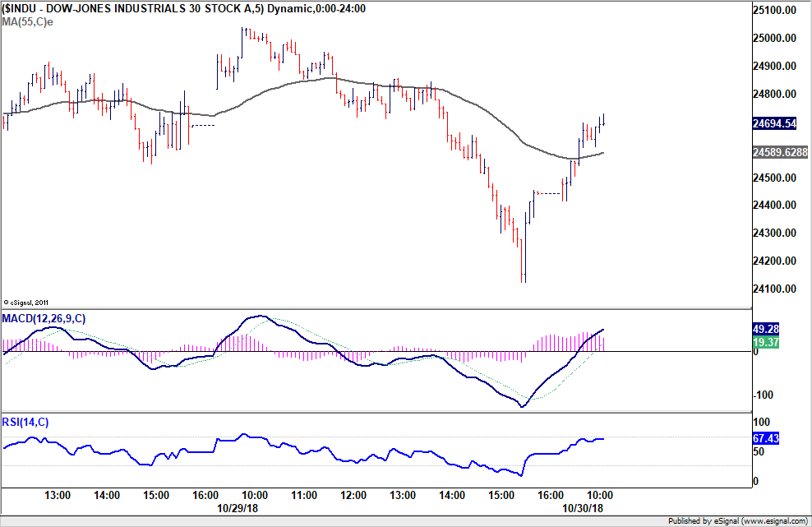Viewport: 812px width, 527px height.
Task: Click the RSI value tag 67.43
Action: (766, 438)
